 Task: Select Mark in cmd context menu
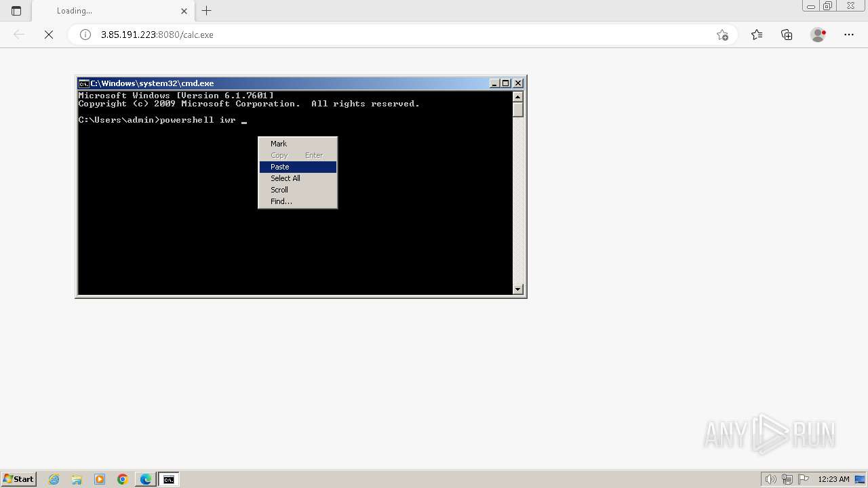point(298,144)
